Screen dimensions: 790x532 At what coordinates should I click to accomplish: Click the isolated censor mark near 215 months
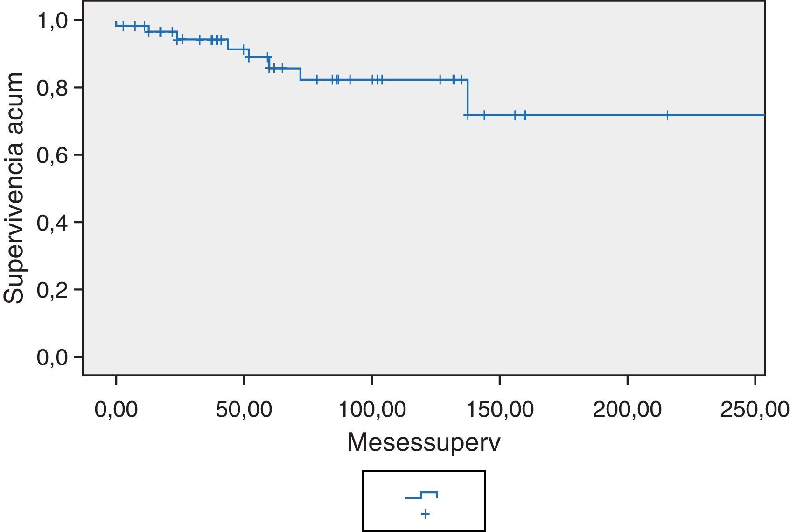tap(667, 115)
